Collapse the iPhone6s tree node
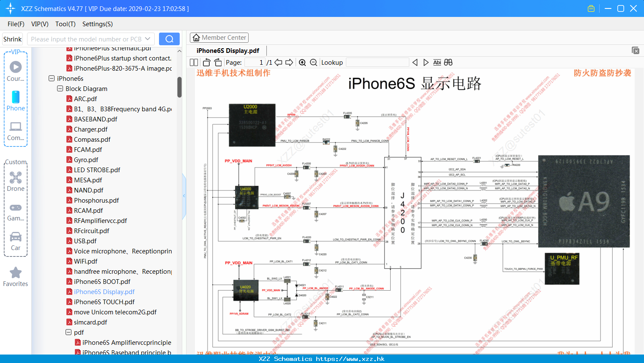The height and width of the screenshot is (363, 644). (x=52, y=78)
